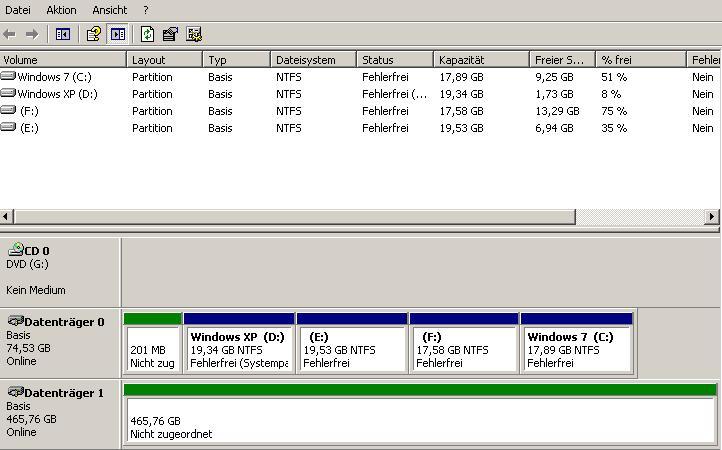Screen dimensions: 722x450
Task: Click the 17,89 GB capacity cell
Action: pos(461,77)
